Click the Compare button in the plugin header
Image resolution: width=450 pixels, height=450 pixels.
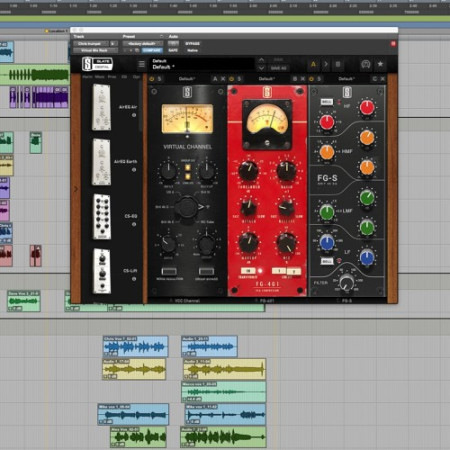(152, 50)
